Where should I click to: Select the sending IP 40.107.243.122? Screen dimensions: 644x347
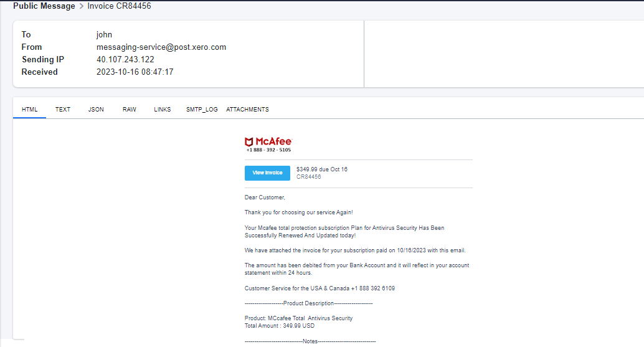pos(125,59)
